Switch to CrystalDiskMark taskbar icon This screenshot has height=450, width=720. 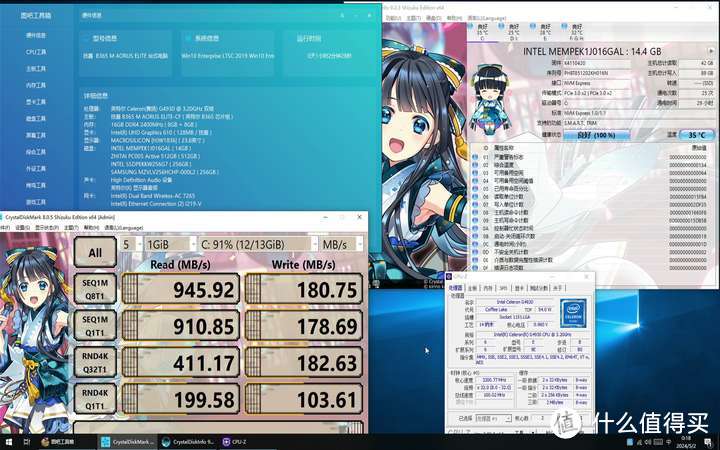(x=128, y=441)
